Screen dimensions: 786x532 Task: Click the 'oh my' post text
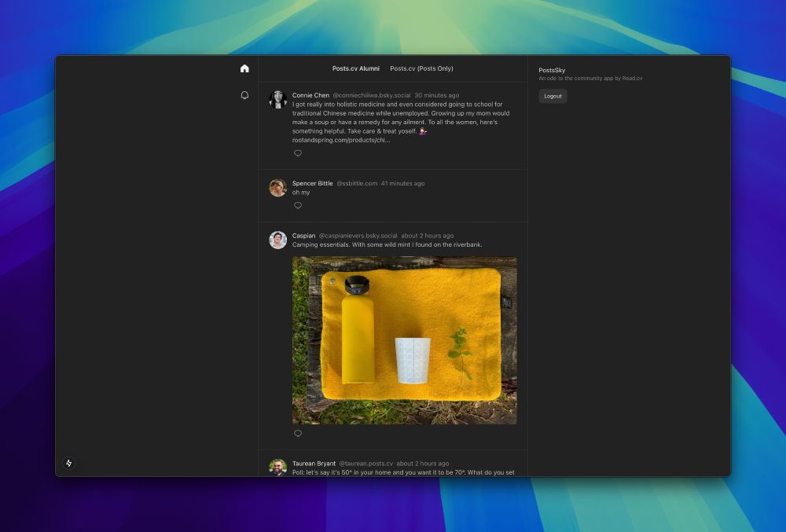click(x=301, y=193)
